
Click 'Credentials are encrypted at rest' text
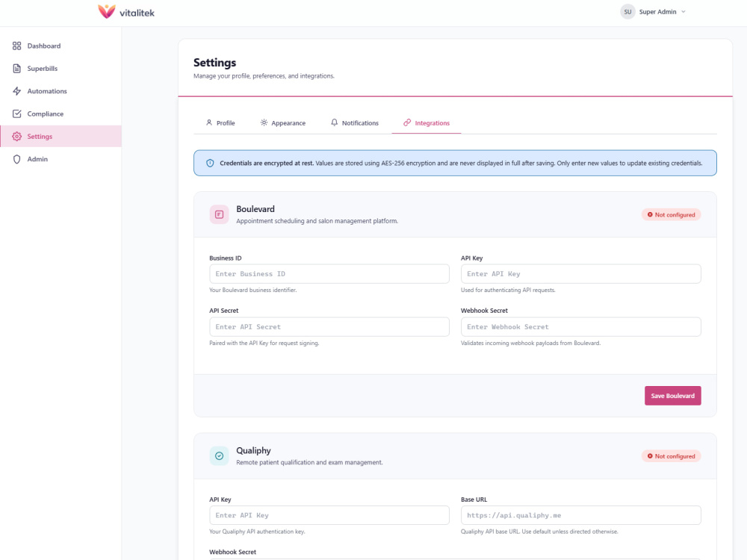(x=267, y=163)
